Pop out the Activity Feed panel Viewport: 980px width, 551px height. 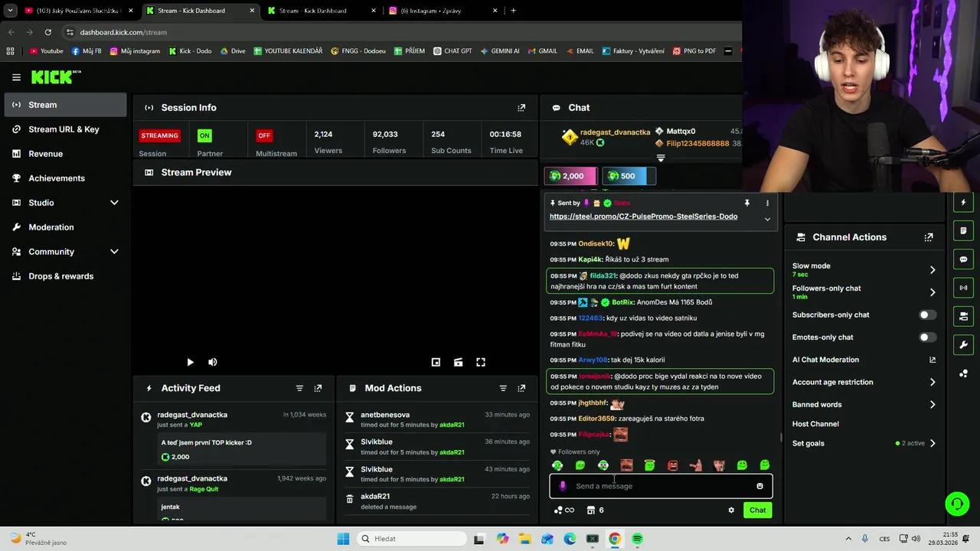[318, 388]
